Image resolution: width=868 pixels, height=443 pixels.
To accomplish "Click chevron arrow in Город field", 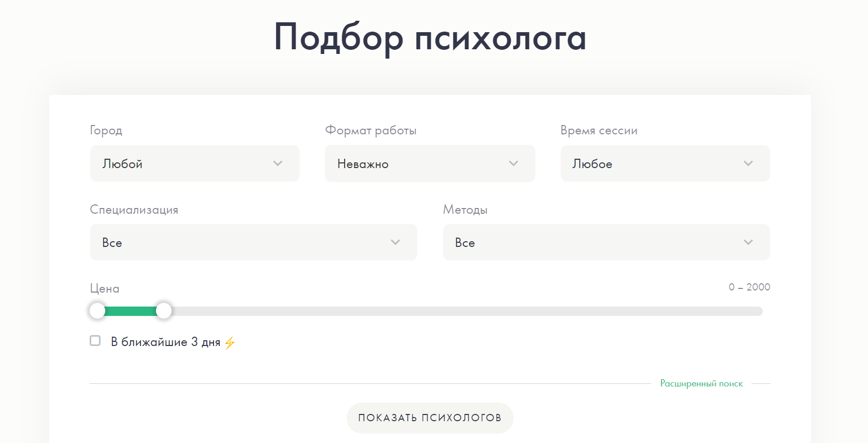I will (278, 163).
